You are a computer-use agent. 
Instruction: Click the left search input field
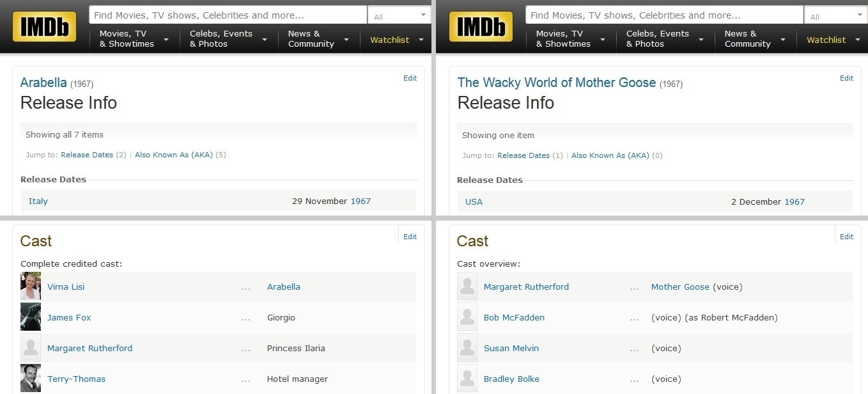(228, 15)
